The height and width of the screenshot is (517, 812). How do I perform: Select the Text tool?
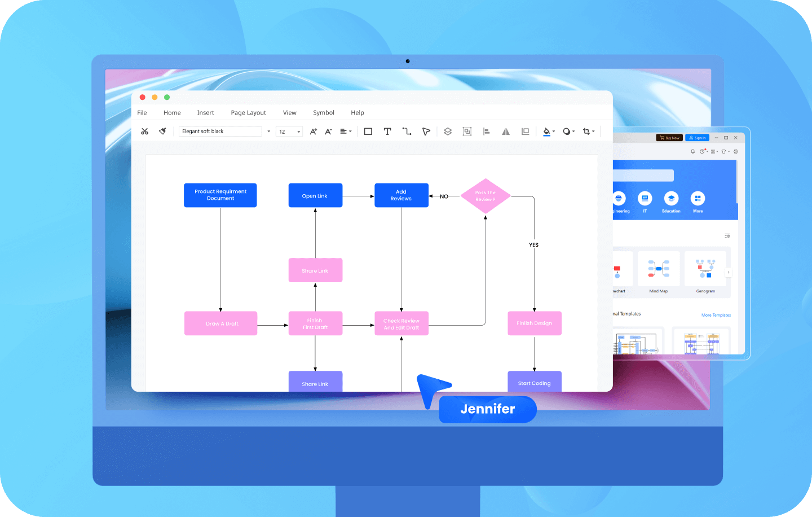387,132
